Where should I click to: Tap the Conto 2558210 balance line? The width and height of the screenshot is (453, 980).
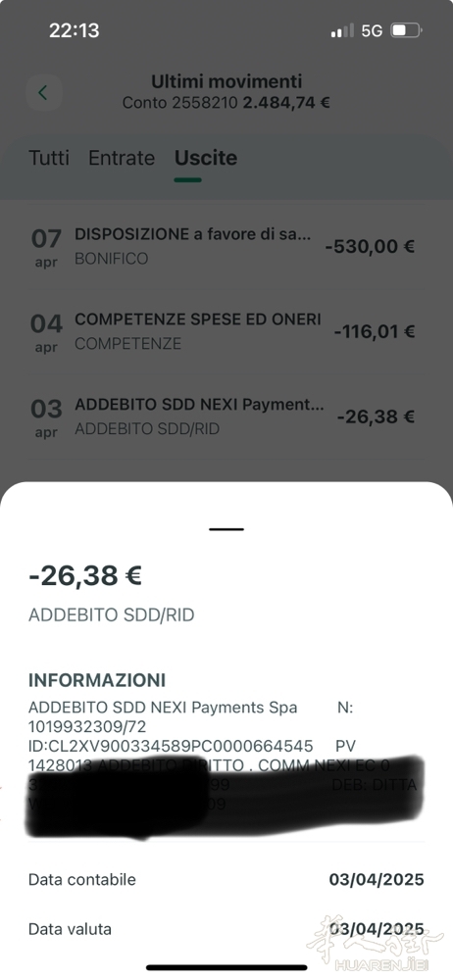(226, 103)
